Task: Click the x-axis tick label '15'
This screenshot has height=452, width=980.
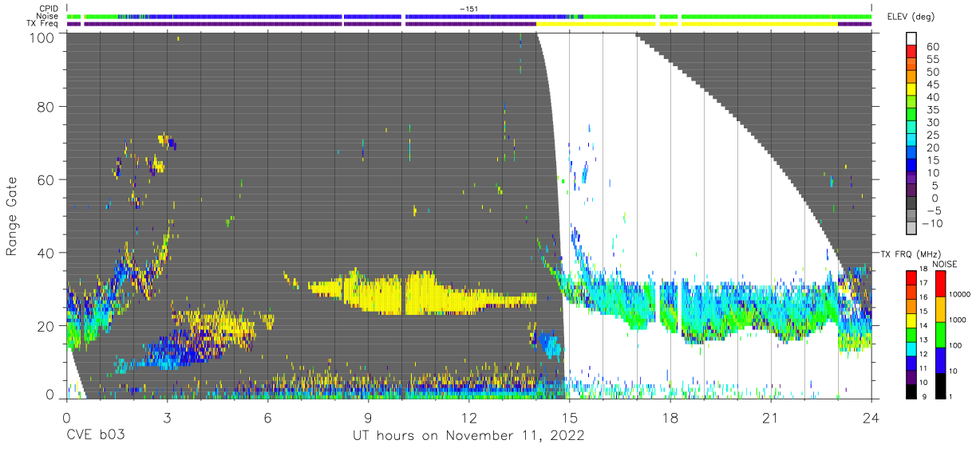Action: 569,417
